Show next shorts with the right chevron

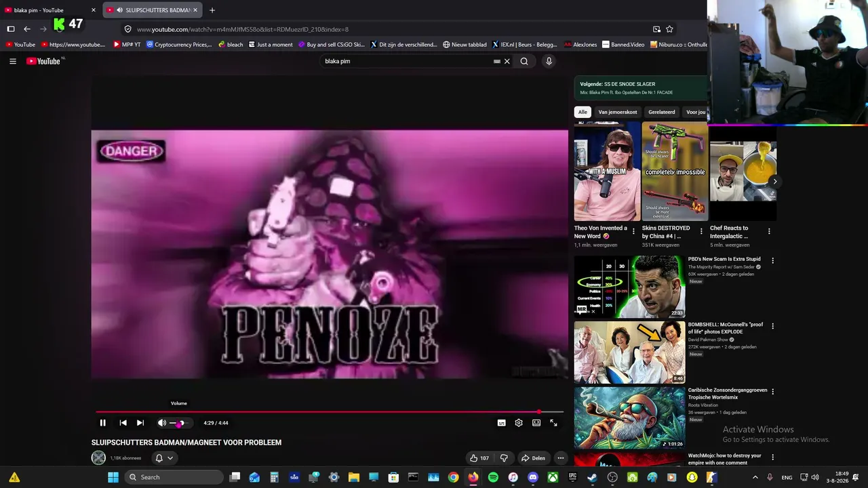[774, 182]
